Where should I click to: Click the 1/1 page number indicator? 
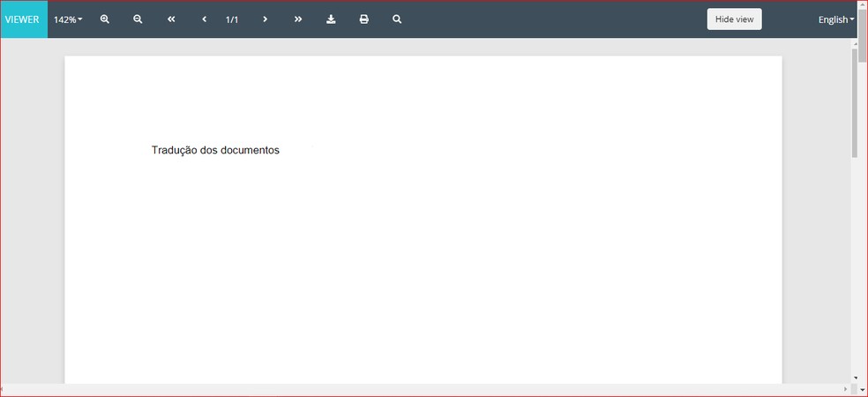[x=232, y=19]
